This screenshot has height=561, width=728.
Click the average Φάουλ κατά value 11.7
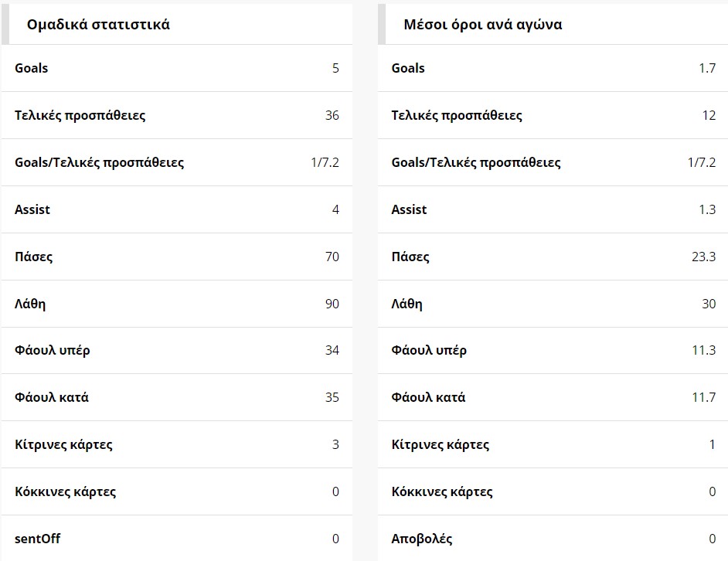click(704, 397)
